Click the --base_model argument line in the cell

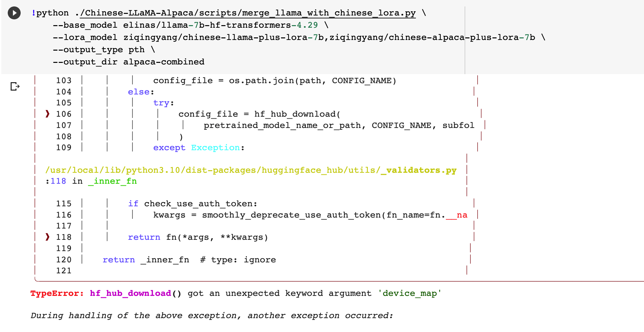tap(191, 25)
